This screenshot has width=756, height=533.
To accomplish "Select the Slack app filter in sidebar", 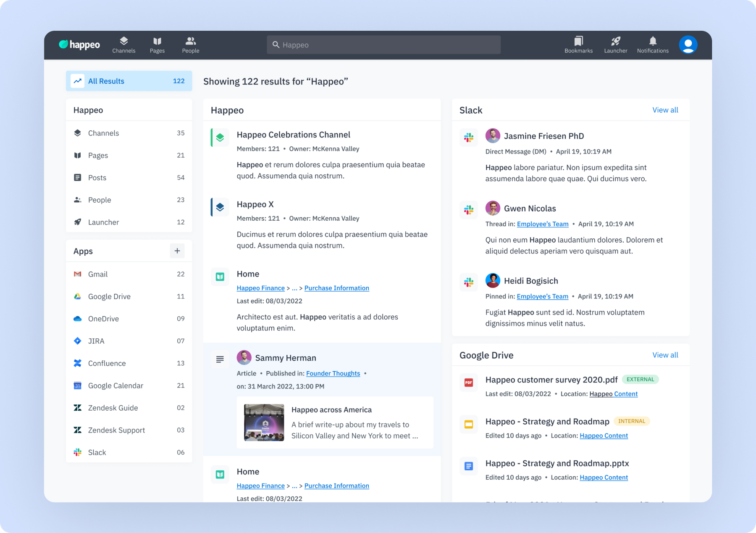I will pyautogui.click(x=129, y=452).
